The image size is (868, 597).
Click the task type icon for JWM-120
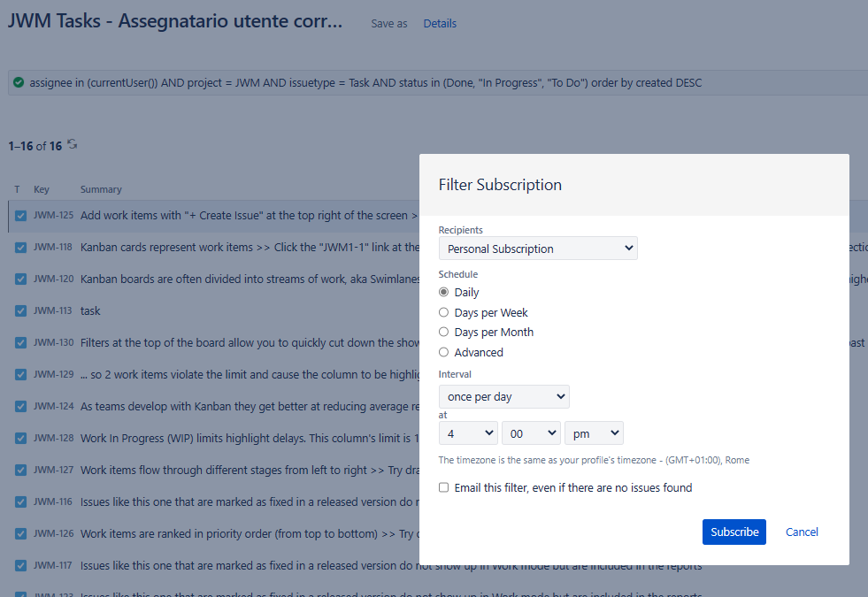click(20, 279)
